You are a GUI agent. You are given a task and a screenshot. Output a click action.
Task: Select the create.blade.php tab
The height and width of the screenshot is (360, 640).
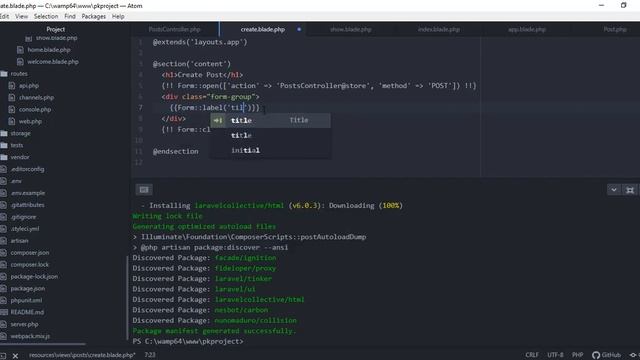[262, 29]
